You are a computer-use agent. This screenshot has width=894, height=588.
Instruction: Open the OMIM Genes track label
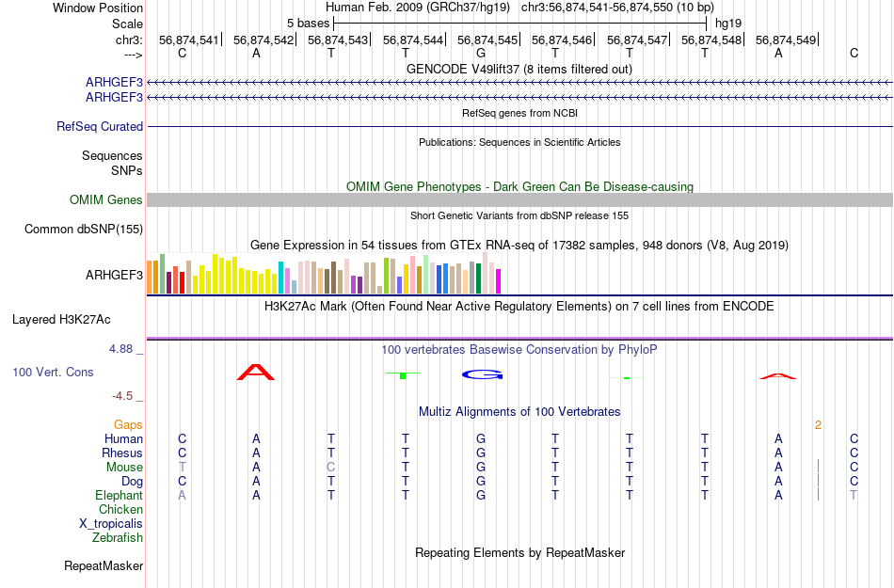point(106,200)
